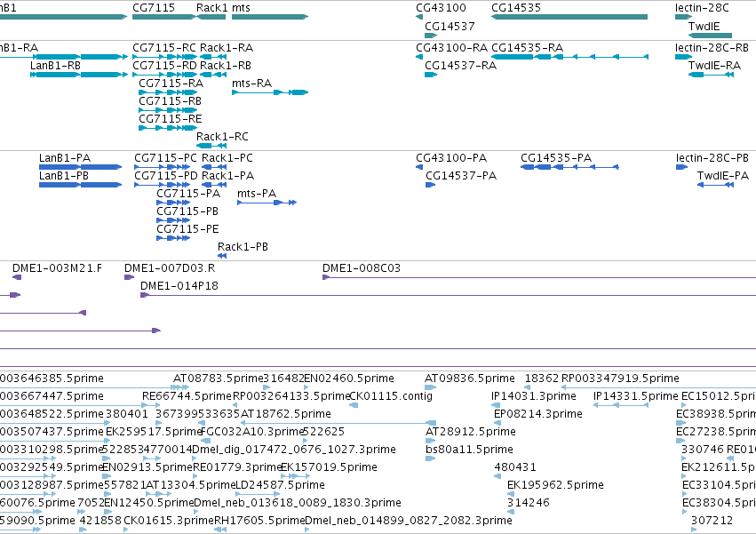Select protein Rack1-PB
The height and width of the screenshot is (534, 756).
click(x=243, y=248)
